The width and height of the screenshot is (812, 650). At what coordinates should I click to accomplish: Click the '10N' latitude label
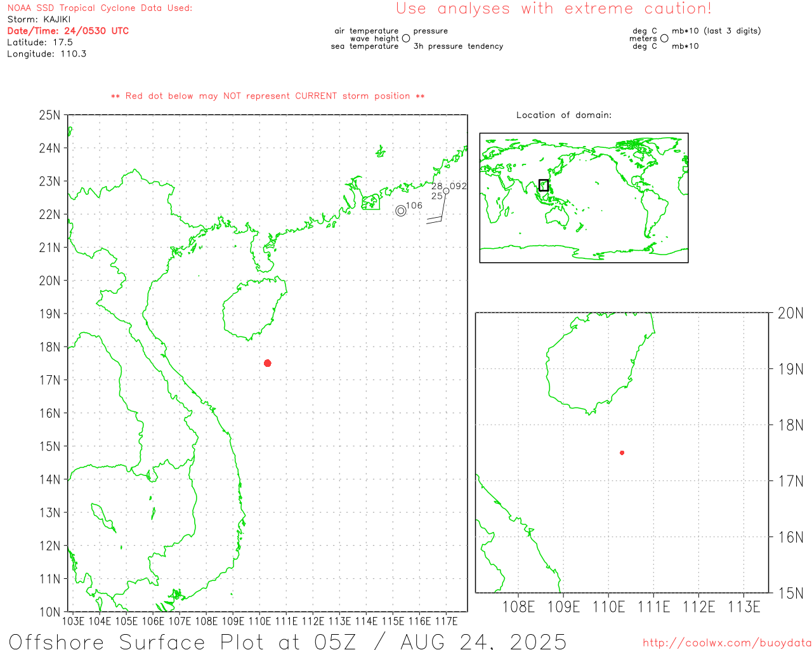tap(49, 612)
